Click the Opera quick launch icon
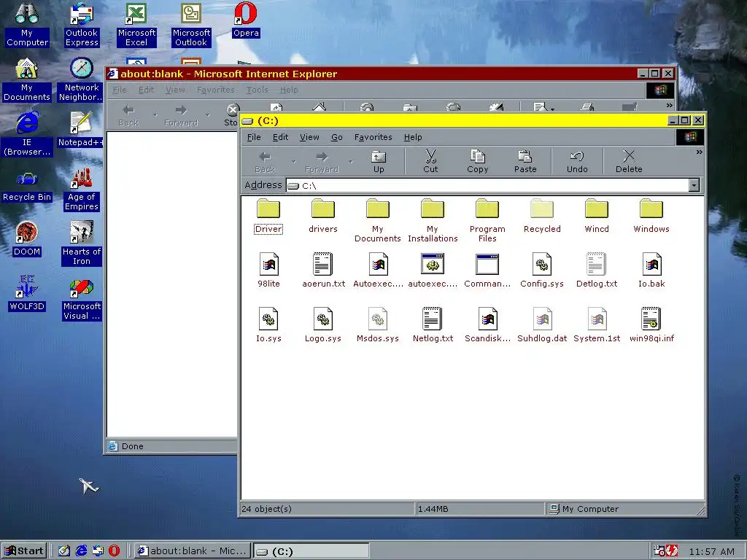This screenshot has height=560, width=747. click(115, 551)
